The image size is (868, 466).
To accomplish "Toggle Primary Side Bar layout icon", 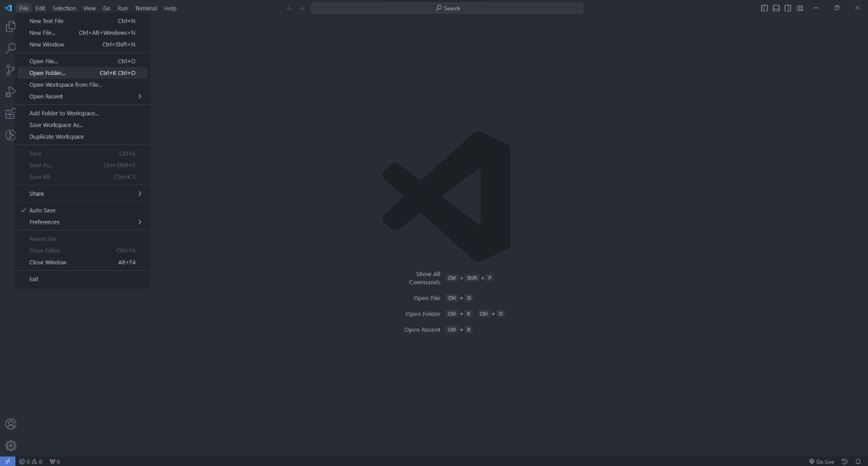I will click(764, 8).
